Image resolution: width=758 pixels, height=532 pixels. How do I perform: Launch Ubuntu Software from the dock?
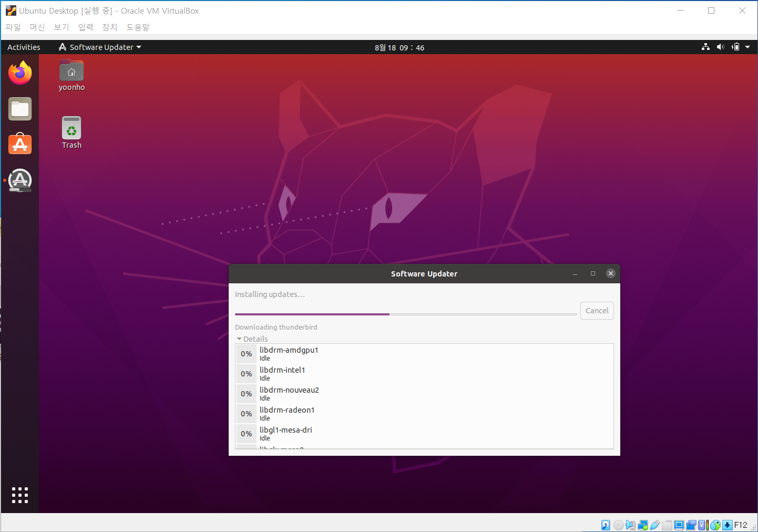pos(20,144)
